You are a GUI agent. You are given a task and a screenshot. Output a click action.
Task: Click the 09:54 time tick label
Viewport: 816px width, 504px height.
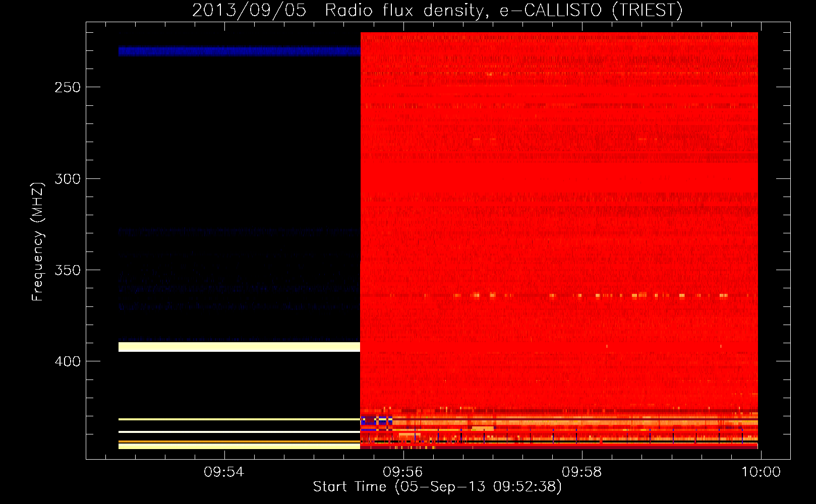[223, 472]
